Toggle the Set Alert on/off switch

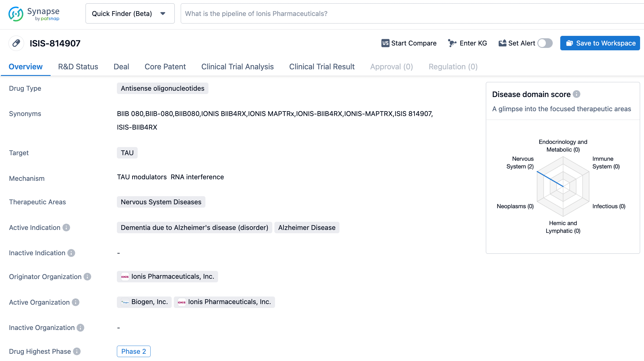click(x=545, y=43)
